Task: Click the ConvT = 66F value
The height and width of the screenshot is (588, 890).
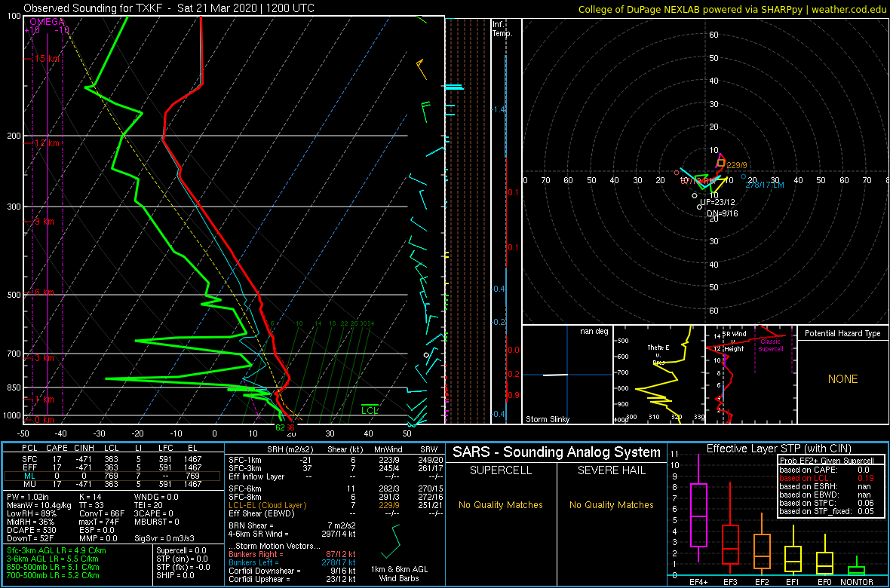Action: coord(102,514)
